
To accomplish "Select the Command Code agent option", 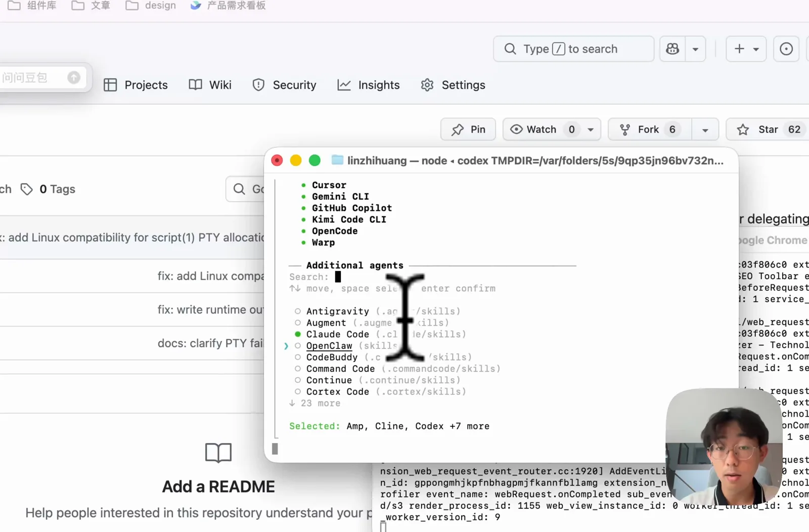I will click(x=298, y=369).
